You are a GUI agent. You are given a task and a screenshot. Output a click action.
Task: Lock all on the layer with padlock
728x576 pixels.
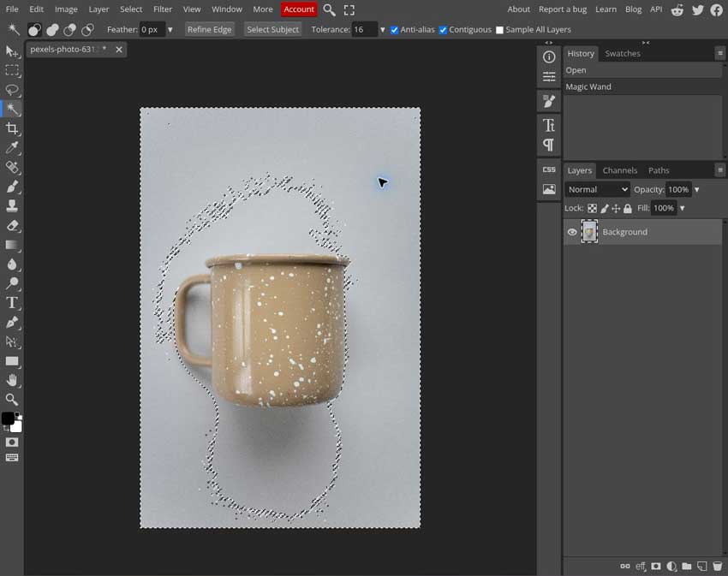coord(628,208)
